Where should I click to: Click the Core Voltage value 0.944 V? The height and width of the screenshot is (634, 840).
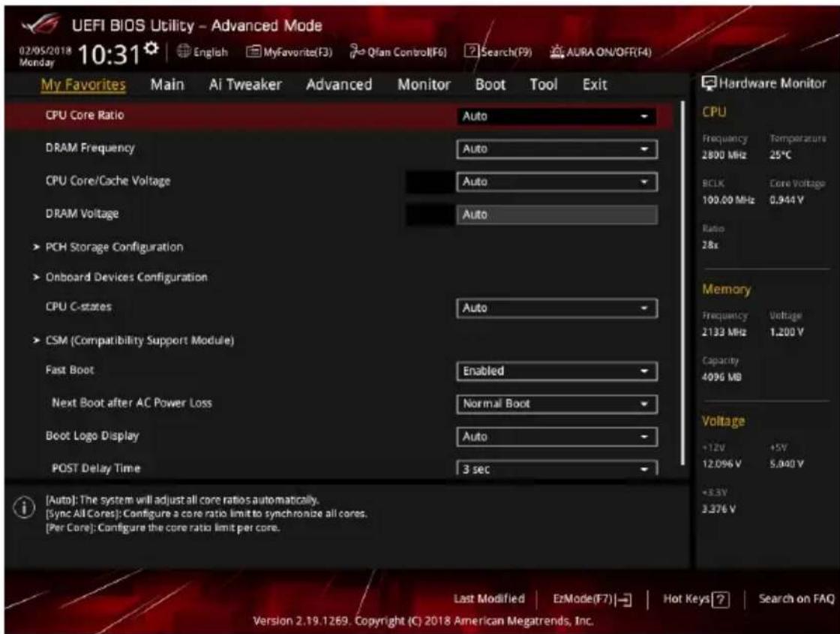(787, 200)
